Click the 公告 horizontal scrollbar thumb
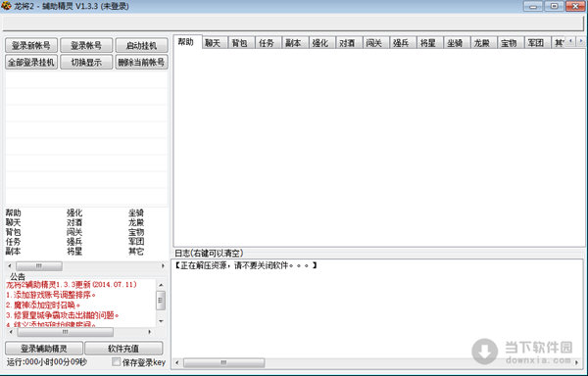This screenshot has height=376, width=588. tap(66, 332)
